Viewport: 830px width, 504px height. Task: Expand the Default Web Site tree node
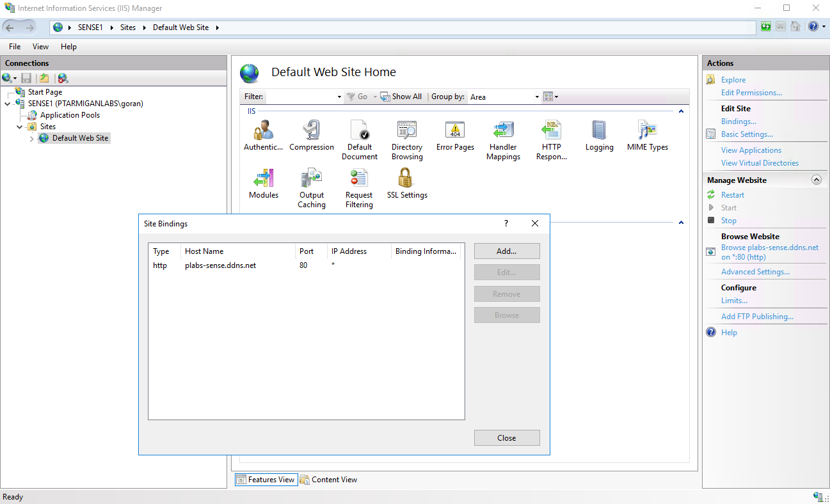coord(31,139)
